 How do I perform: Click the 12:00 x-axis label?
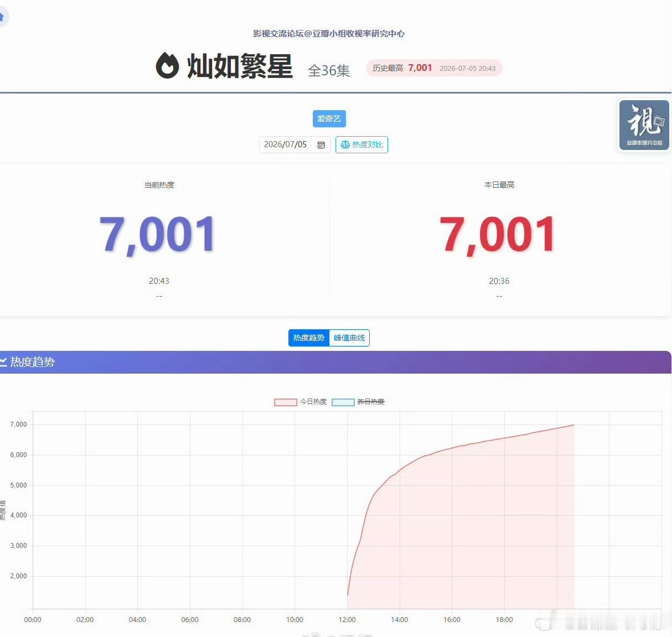click(x=347, y=620)
